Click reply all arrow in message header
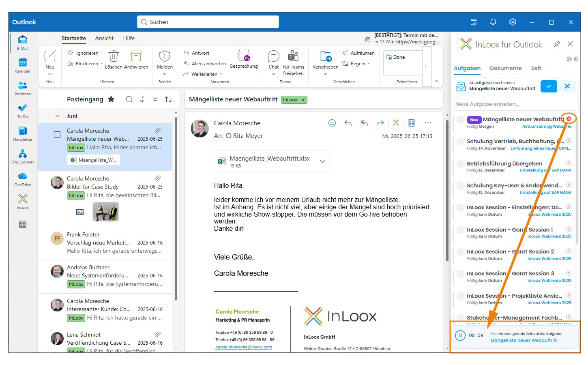The width and height of the screenshot is (588, 365). pyautogui.click(x=364, y=123)
